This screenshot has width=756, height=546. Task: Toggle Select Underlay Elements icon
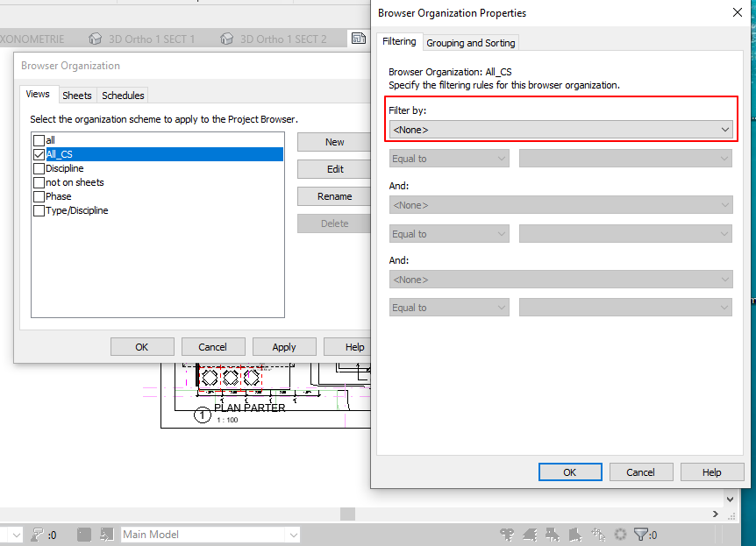point(530,535)
